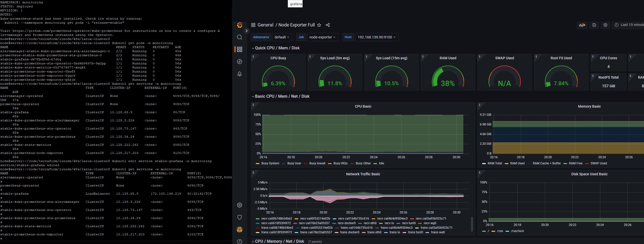Click the grafana browser tab label
Viewport: 644px width, 244px height.
[x=295, y=4]
